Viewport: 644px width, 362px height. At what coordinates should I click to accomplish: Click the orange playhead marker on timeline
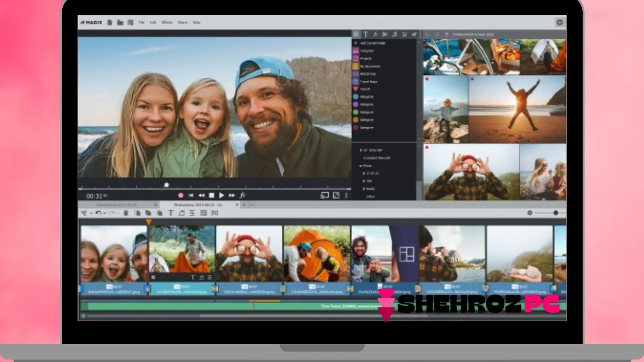pyautogui.click(x=148, y=222)
